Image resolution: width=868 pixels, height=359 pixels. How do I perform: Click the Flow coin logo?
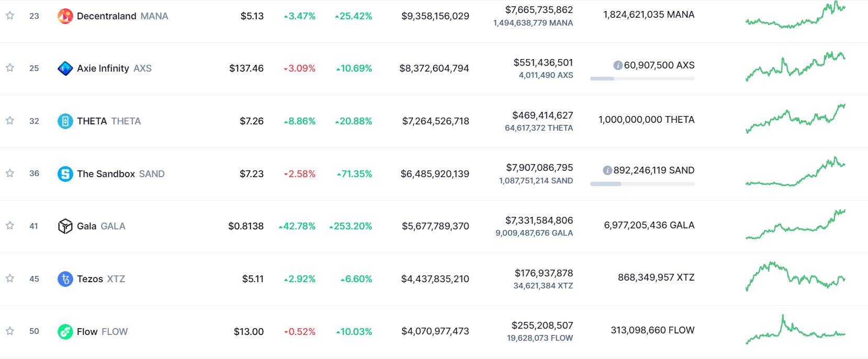[65, 332]
